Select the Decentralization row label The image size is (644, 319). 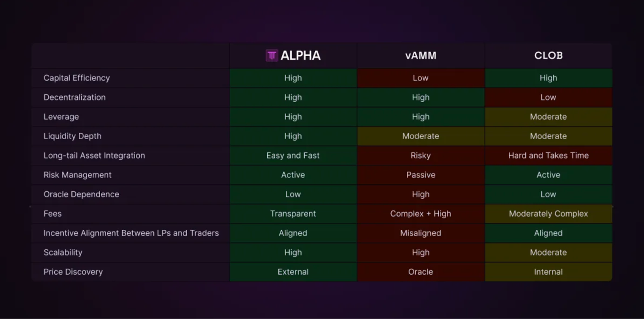[x=74, y=97]
